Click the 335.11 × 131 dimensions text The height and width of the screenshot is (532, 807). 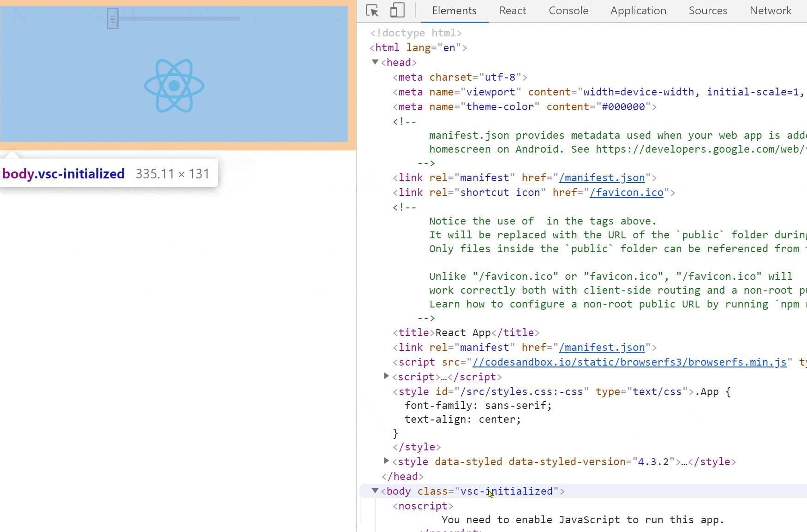tap(173, 174)
